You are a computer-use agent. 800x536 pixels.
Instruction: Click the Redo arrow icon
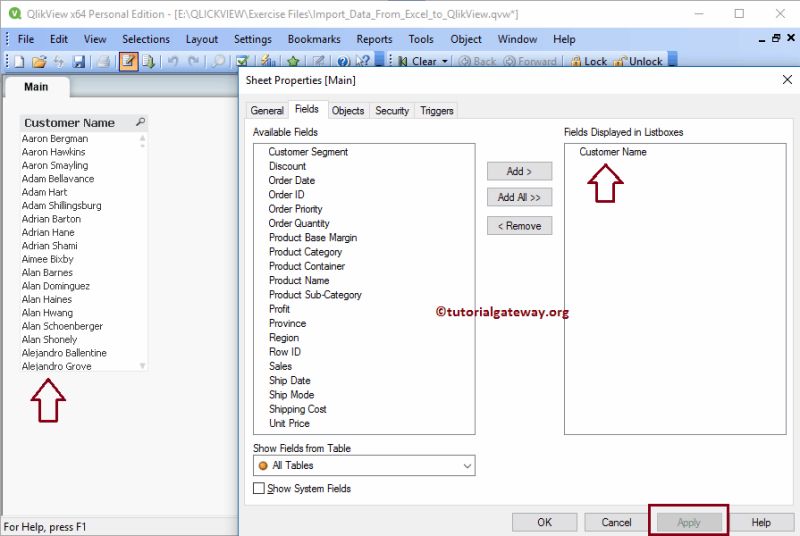pyautogui.click(x=193, y=62)
